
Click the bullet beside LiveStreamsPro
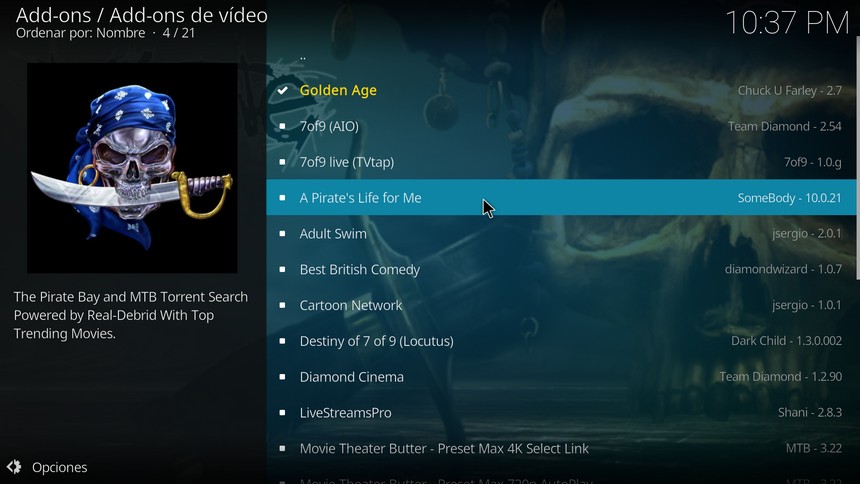(282, 412)
